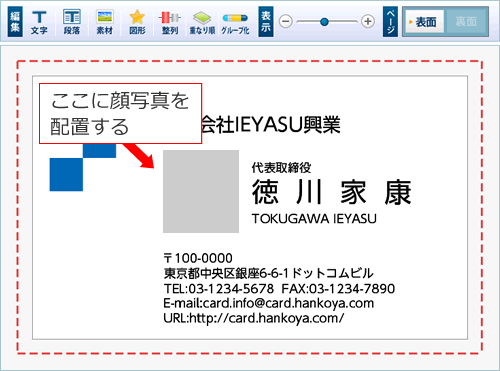Select the TEL:03-1234-5678 FAX line
The image size is (500, 371).
279,288
